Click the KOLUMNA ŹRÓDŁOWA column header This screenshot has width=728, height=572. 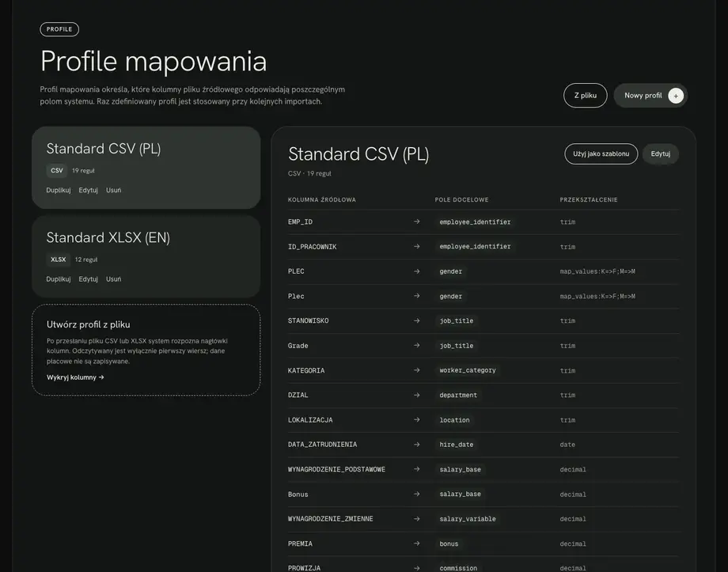322,199
